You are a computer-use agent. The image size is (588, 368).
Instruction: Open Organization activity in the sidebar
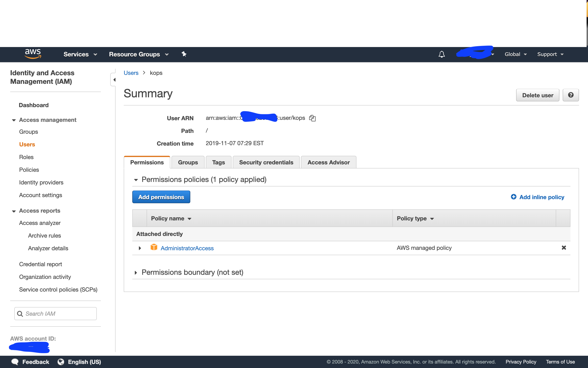45,277
